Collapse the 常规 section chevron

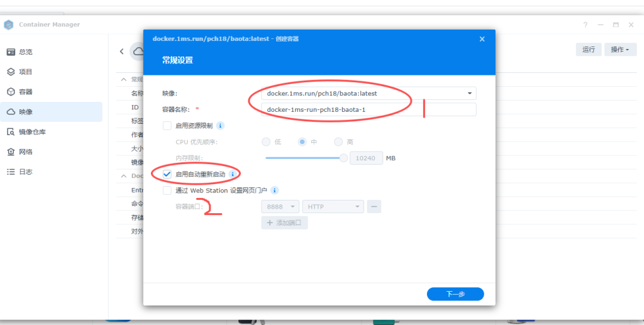coord(124,80)
